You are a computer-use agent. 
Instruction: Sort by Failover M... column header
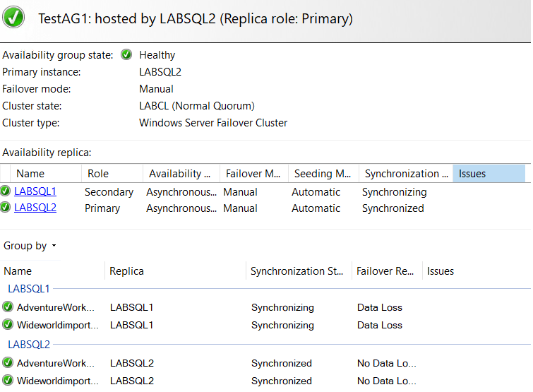point(254,173)
